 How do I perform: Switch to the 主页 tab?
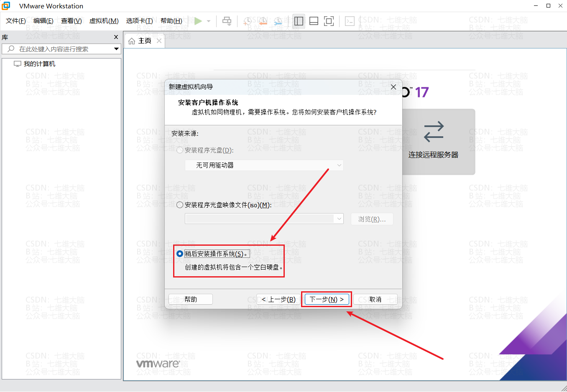[145, 41]
